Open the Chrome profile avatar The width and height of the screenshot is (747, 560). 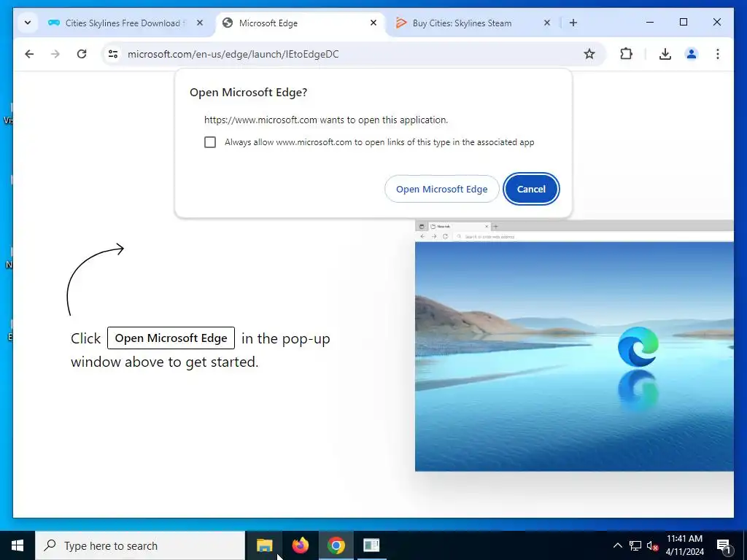coord(692,54)
